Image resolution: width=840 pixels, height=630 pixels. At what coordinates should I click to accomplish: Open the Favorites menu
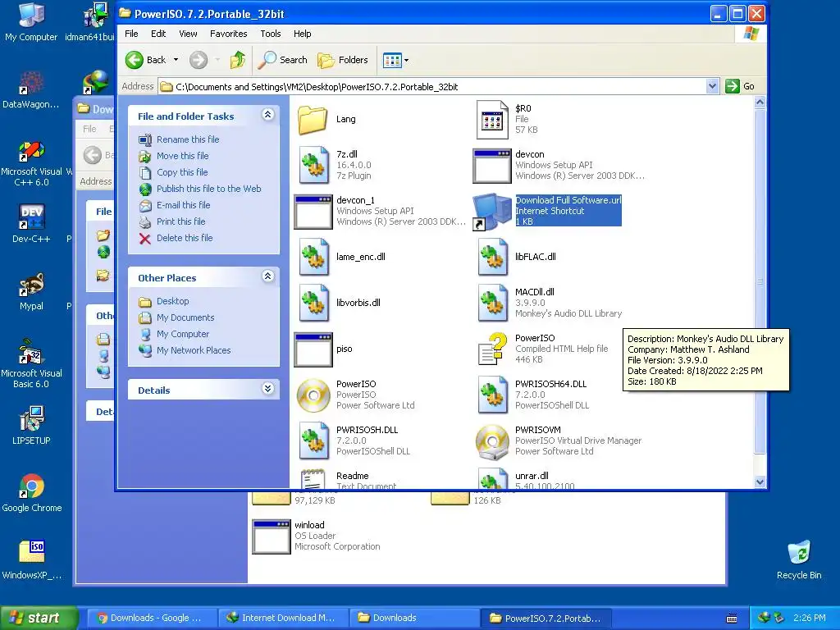pyautogui.click(x=229, y=34)
